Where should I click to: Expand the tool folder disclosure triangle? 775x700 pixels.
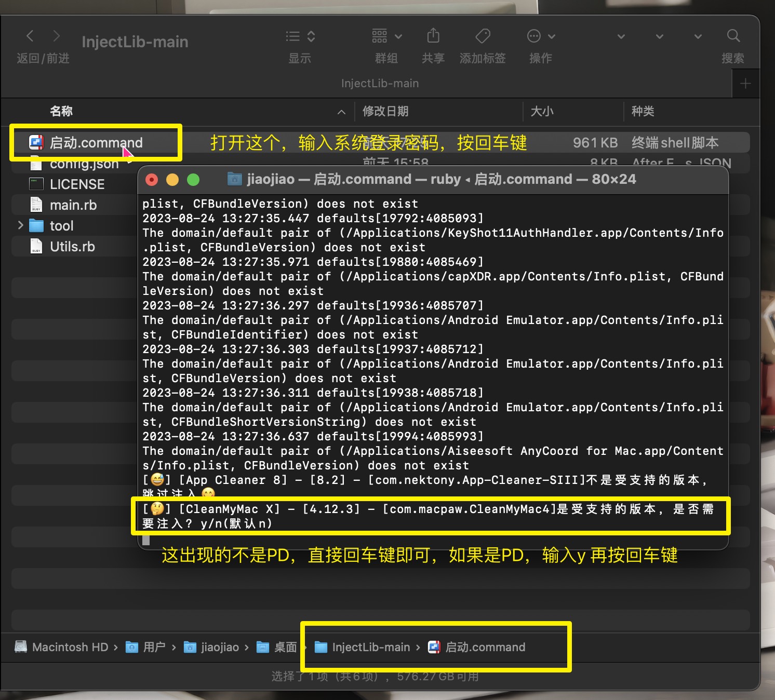(x=20, y=225)
